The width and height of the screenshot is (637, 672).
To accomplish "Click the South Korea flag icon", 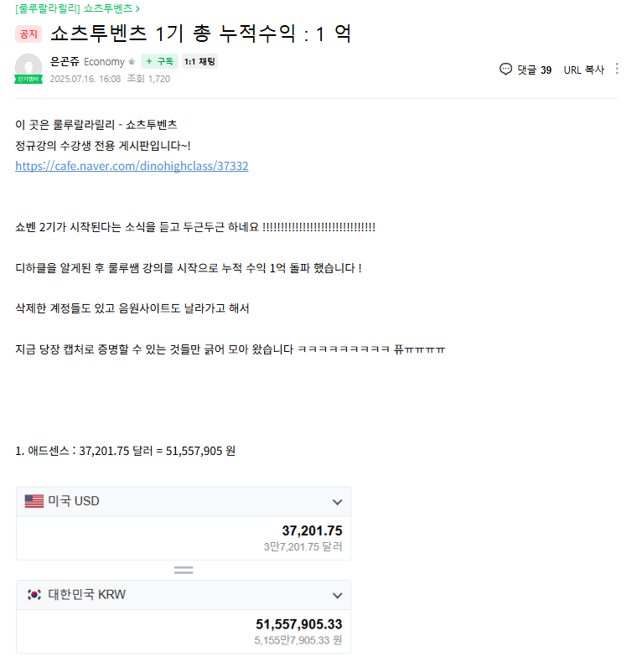I will [34, 594].
